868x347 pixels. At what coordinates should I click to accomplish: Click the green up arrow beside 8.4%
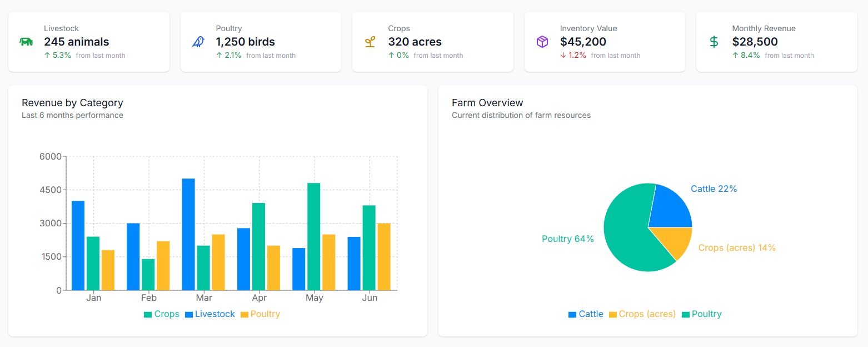[x=735, y=56]
